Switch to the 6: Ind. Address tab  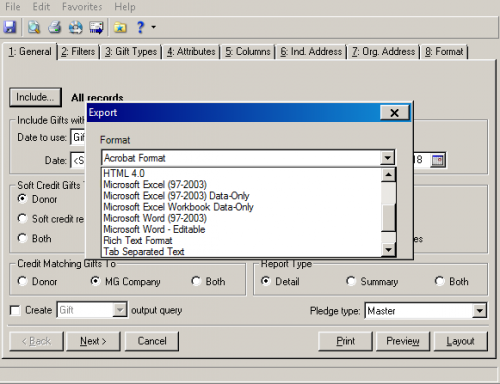pos(311,52)
